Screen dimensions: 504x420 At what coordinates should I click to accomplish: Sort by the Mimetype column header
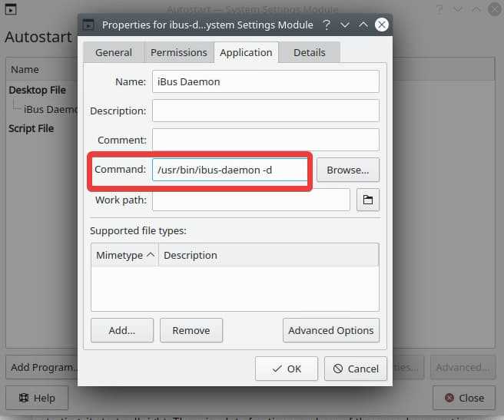pos(124,255)
